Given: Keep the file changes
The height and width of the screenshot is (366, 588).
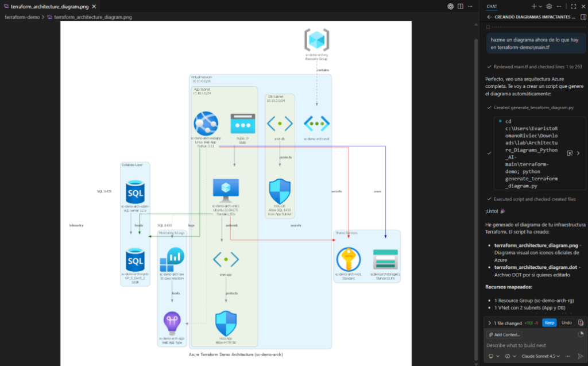Looking at the screenshot, I should [550, 323].
